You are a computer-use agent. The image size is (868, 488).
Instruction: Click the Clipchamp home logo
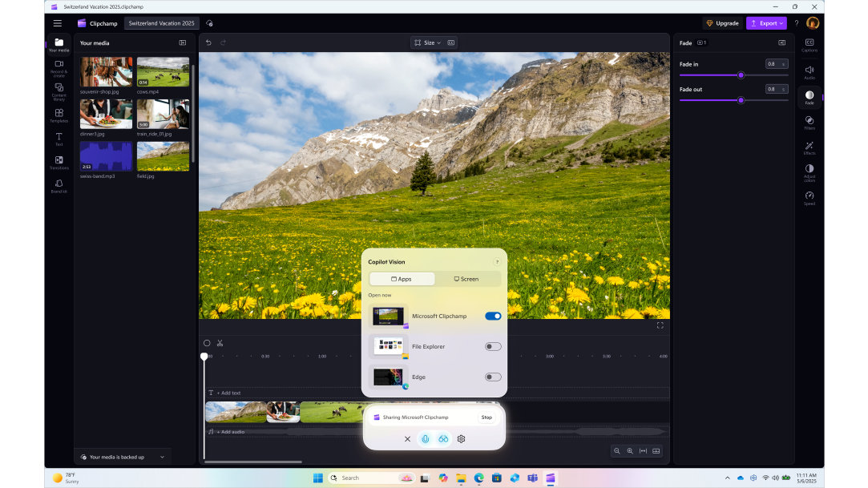[x=98, y=23]
